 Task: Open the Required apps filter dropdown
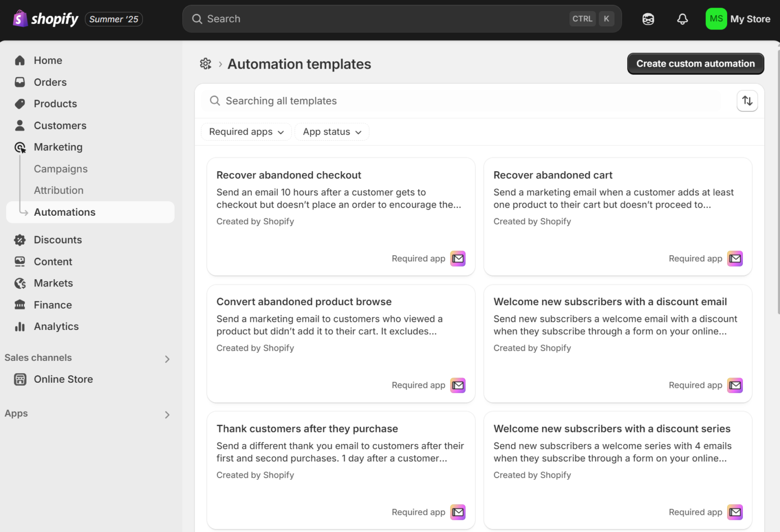(246, 132)
